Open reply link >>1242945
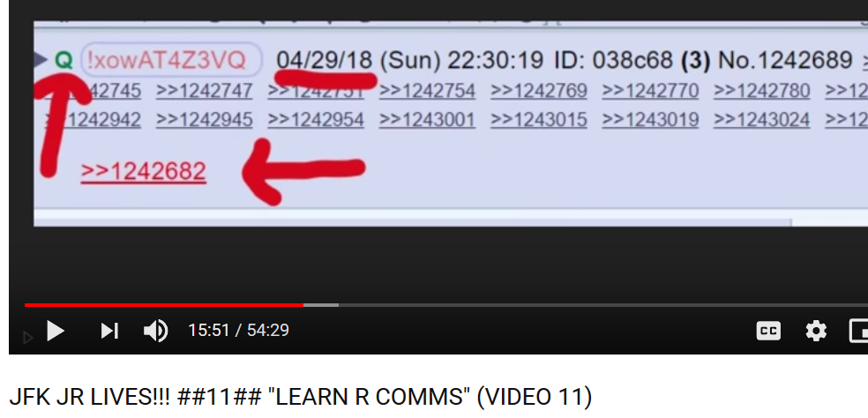 (205, 120)
